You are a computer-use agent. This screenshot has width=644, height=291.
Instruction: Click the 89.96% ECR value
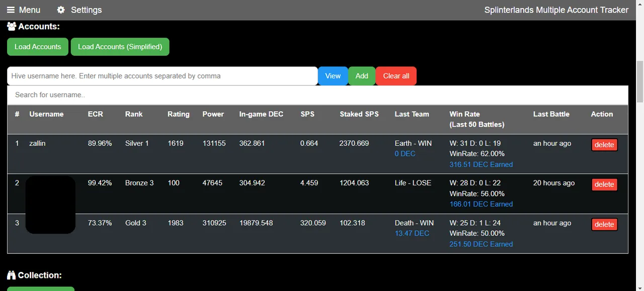100,143
